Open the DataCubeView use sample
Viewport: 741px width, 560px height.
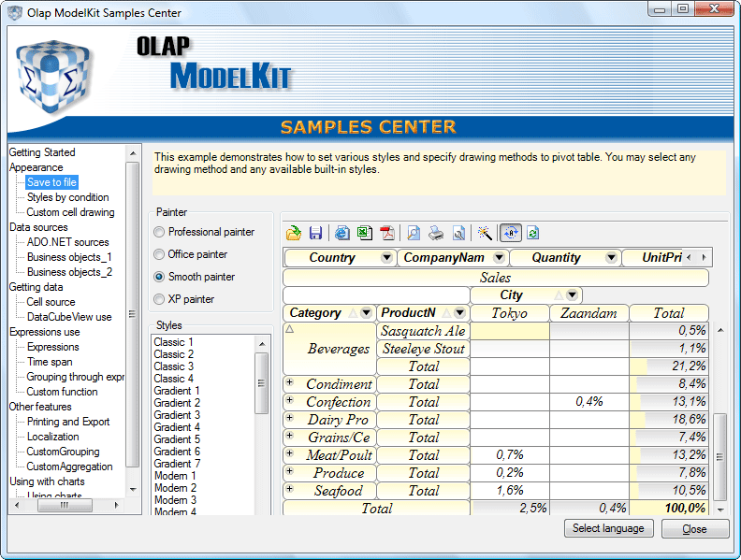point(69,317)
